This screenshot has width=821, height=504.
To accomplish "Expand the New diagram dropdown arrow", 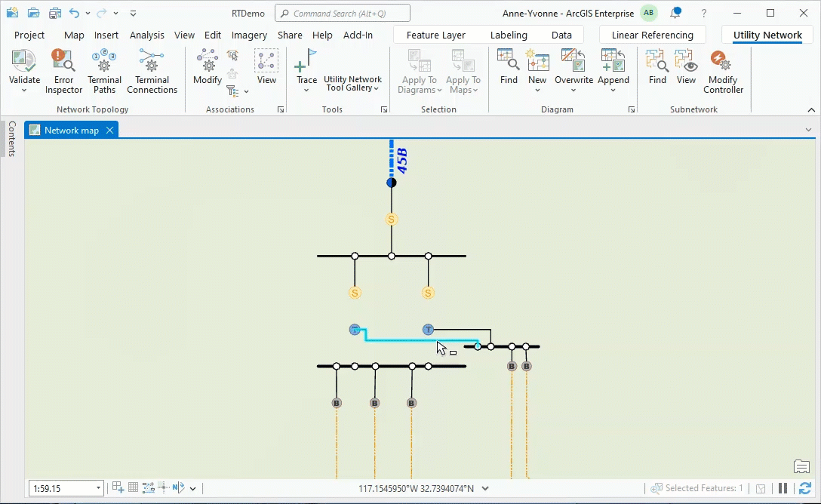I will [537, 91].
